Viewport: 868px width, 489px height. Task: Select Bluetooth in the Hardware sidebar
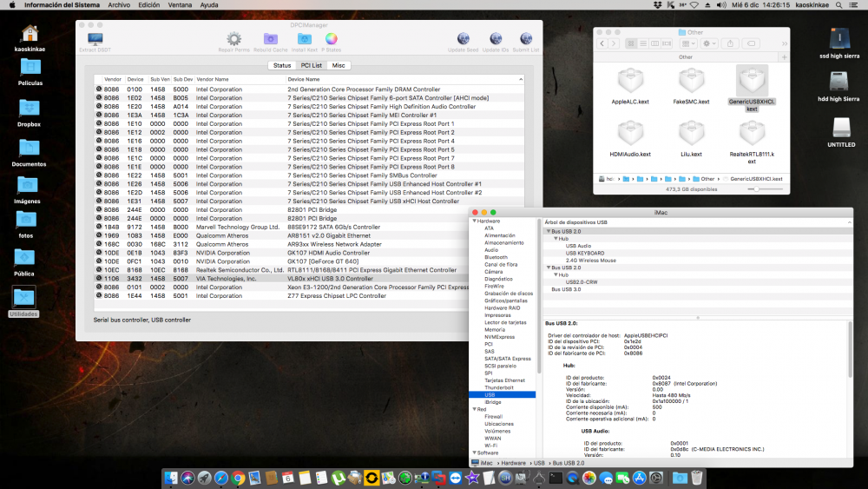click(x=496, y=257)
